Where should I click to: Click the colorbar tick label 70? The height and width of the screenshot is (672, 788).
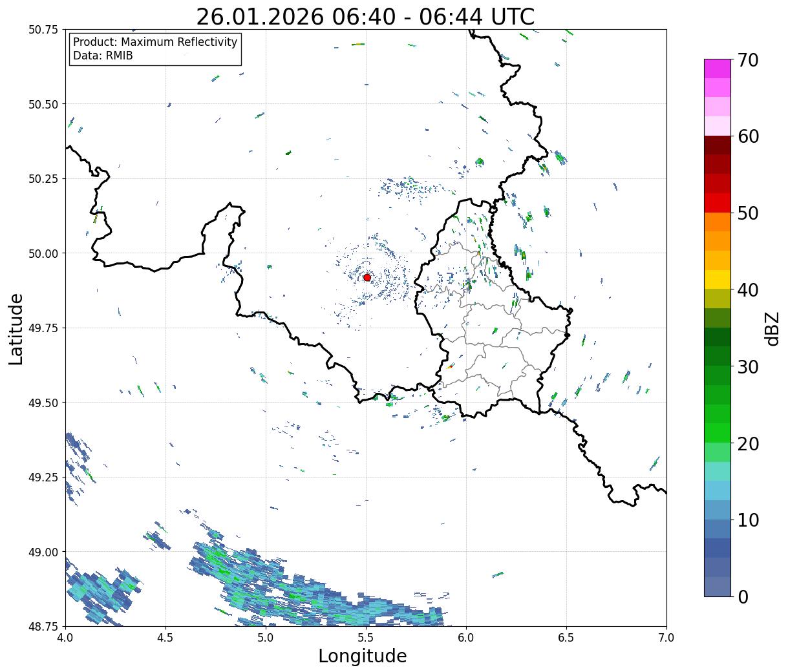[748, 59]
